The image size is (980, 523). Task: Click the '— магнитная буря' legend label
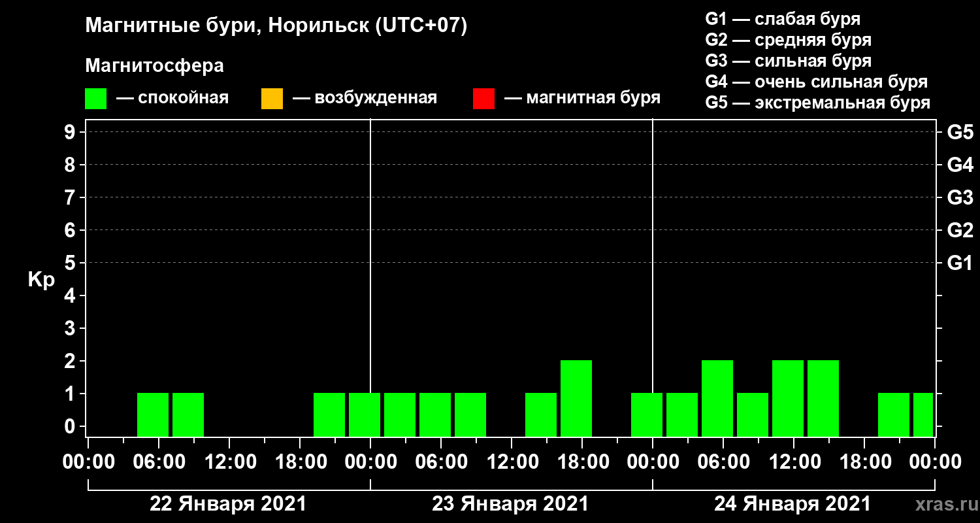582,99
